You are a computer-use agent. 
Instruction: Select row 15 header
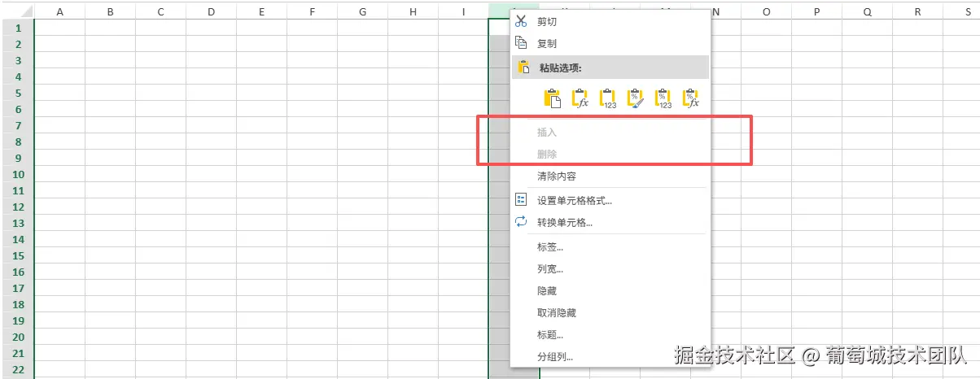pyautogui.click(x=17, y=255)
